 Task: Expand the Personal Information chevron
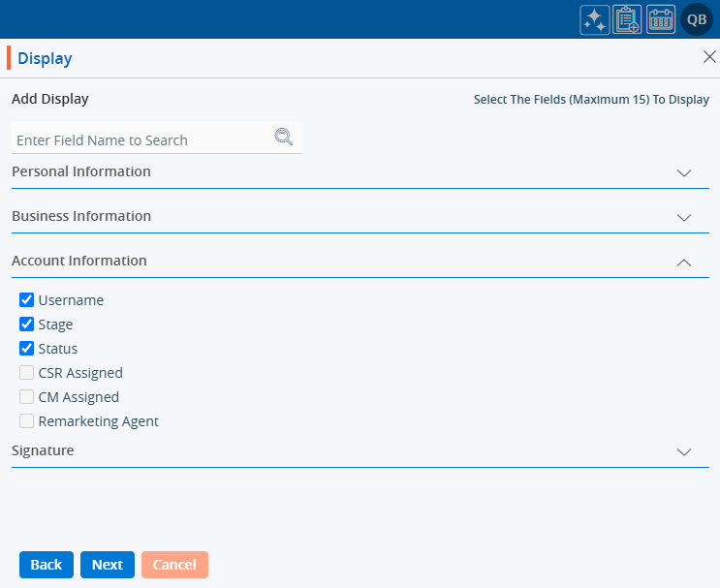(x=684, y=172)
